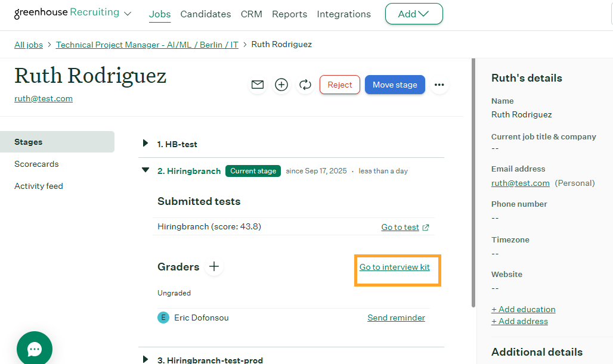Screen dimensions: 613x364
Task: Expand the Hiringbranch-test-prod stage
Action: (x=145, y=359)
